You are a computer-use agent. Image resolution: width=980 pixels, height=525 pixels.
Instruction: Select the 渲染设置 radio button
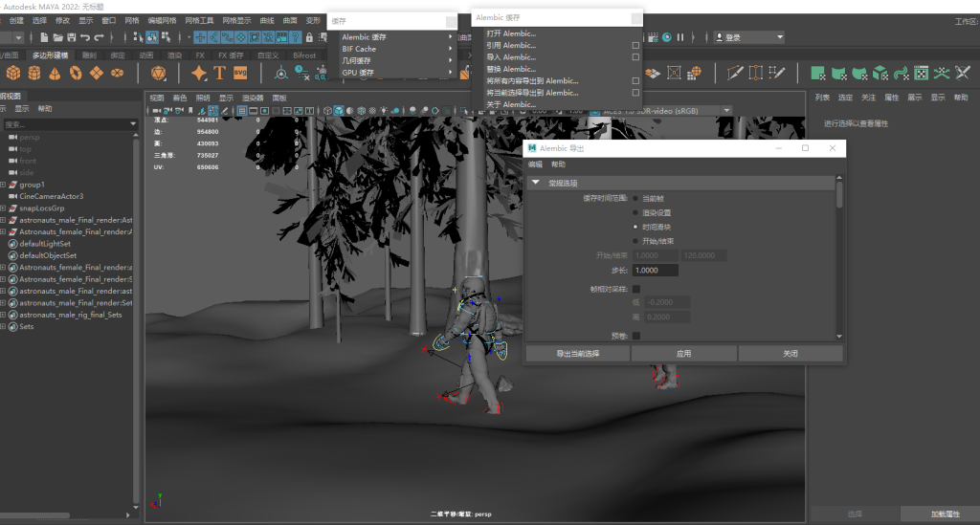click(x=635, y=213)
